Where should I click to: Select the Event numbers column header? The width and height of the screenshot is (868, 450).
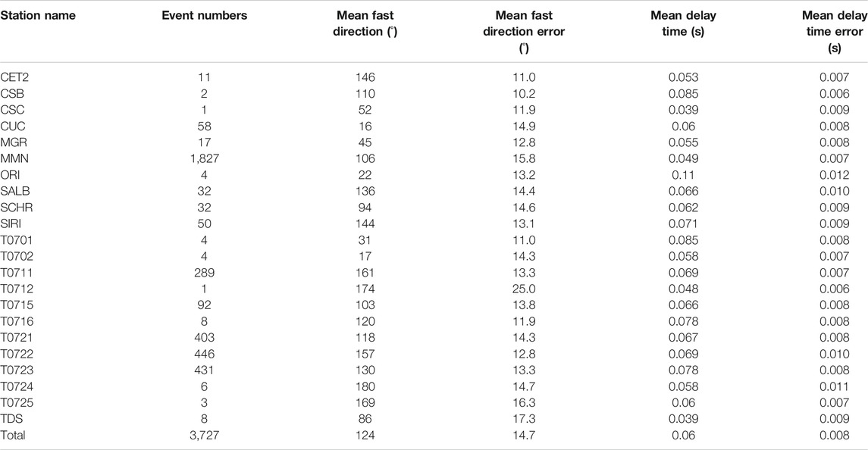point(204,15)
